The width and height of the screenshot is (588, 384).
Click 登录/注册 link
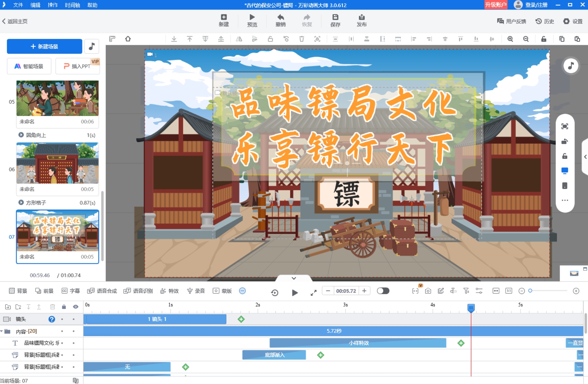click(536, 5)
